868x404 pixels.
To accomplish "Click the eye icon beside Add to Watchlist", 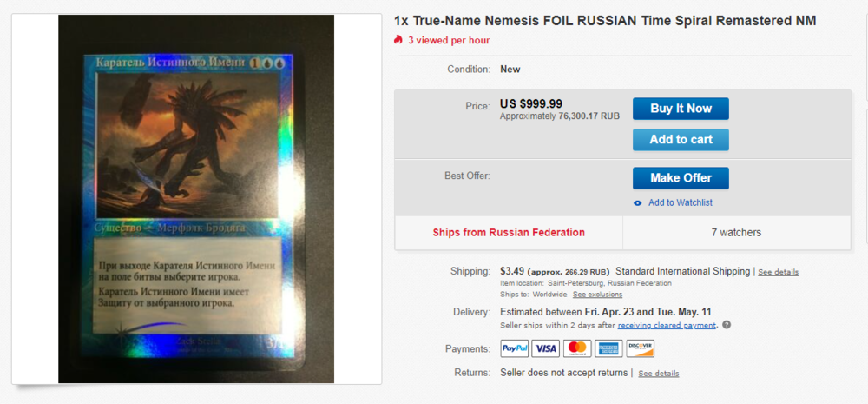I will point(638,203).
